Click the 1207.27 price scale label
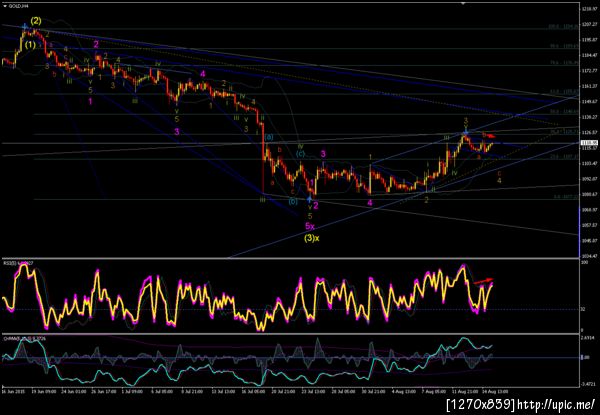The width and height of the screenshot is (600, 415). [x=588, y=24]
